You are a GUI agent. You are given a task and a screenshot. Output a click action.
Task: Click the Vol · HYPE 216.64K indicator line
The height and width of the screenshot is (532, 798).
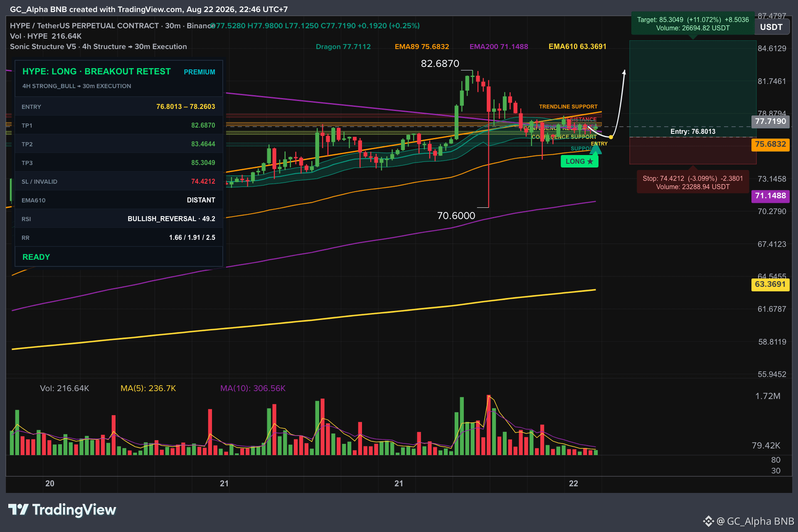point(46,36)
